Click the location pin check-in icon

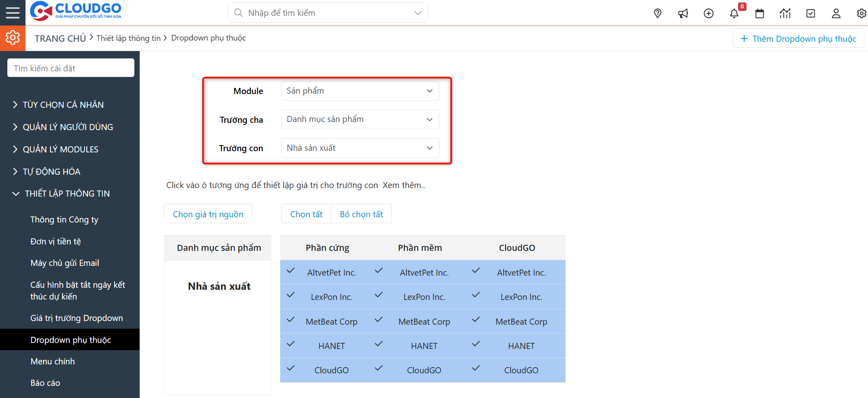[x=657, y=13]
